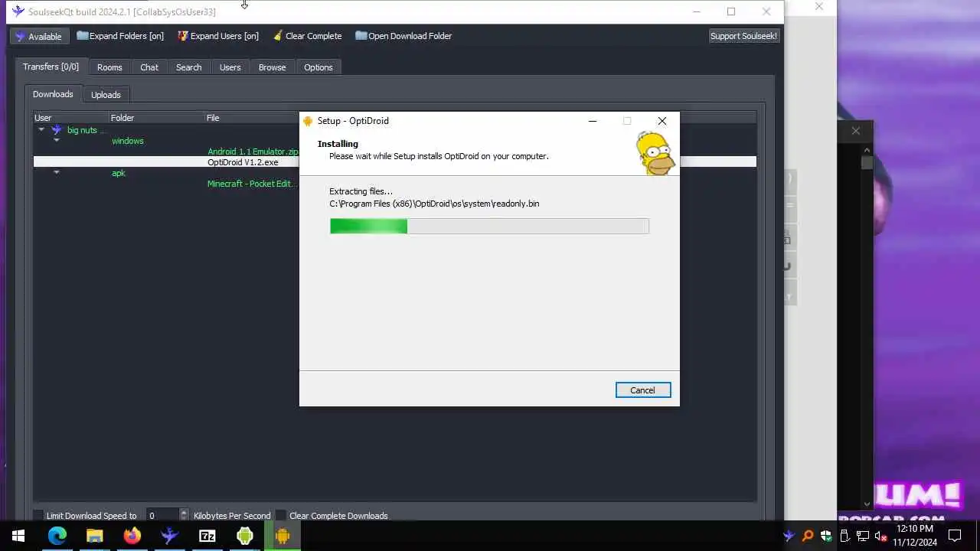This screenshot has width=980, height=551.
Task: Open the Options tab
Action: click(x=318, y=67)
